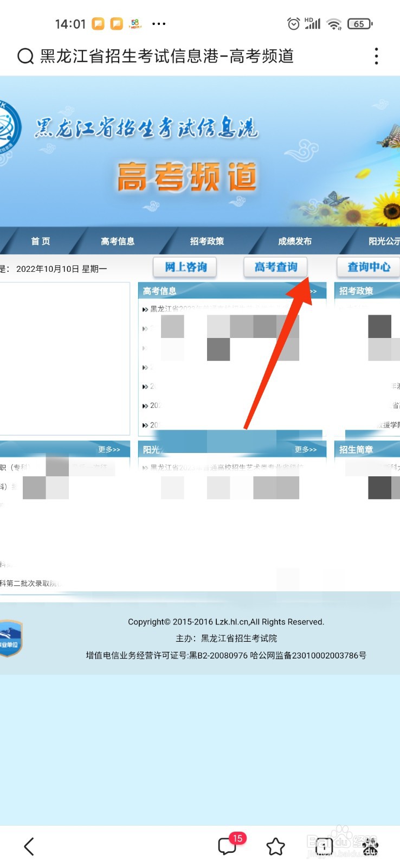Tap the alarm clock status icon

click(293, 23)
